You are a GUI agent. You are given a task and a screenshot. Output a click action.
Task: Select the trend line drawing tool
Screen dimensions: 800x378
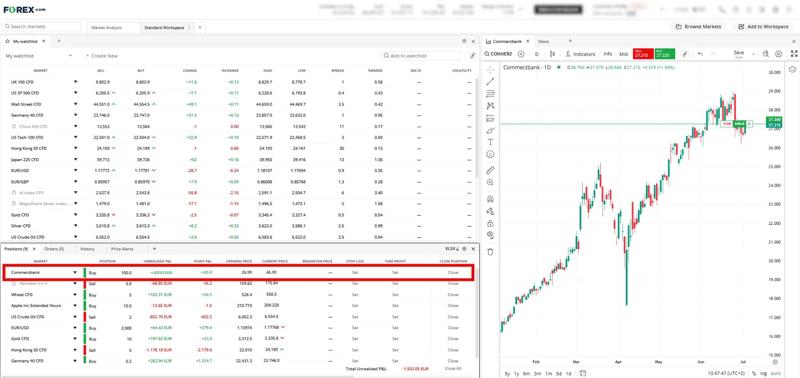(x=490, y=82)
